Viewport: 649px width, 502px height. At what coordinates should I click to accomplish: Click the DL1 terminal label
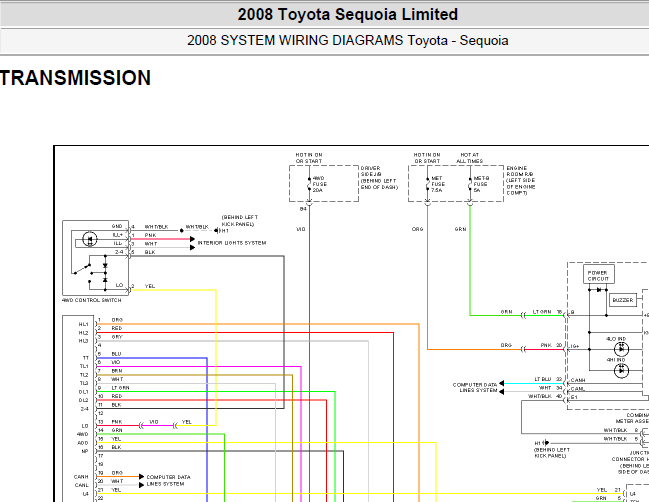(84, 392)
